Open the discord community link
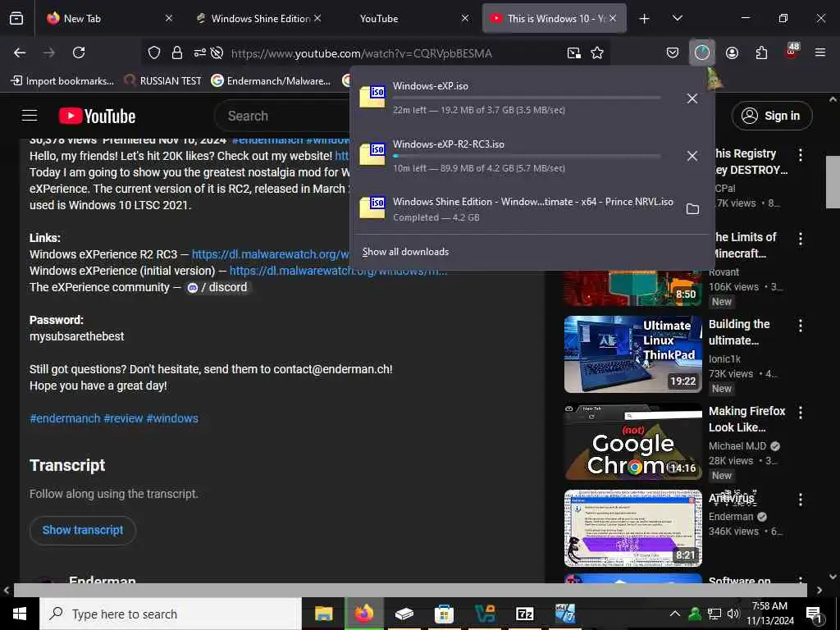Image resolution: width=840 pixels, height=630 pixels. 217,287
